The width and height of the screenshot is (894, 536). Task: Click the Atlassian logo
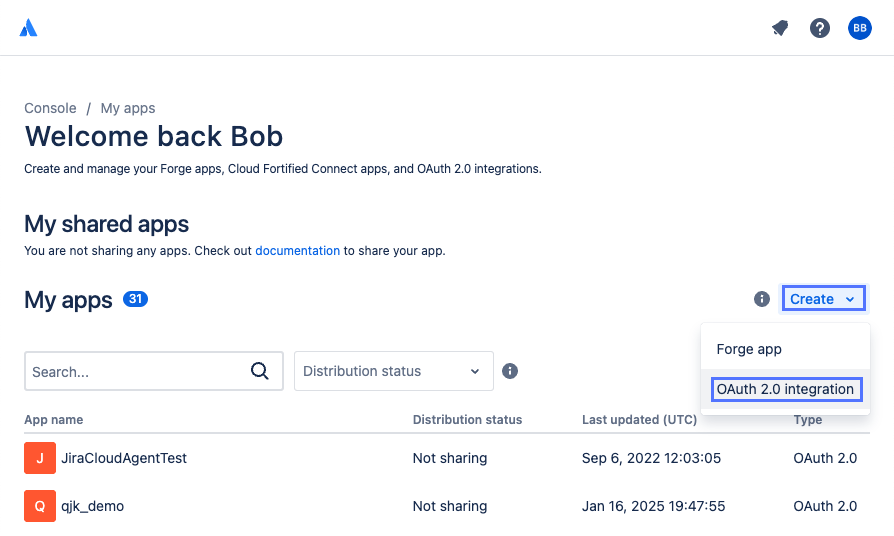28,27
